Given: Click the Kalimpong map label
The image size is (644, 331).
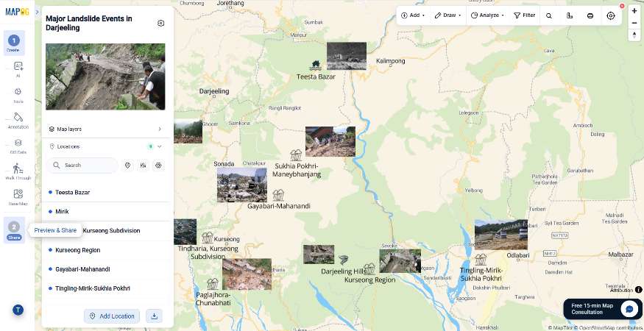Looking at the screenshot, I should pos(391,61).
